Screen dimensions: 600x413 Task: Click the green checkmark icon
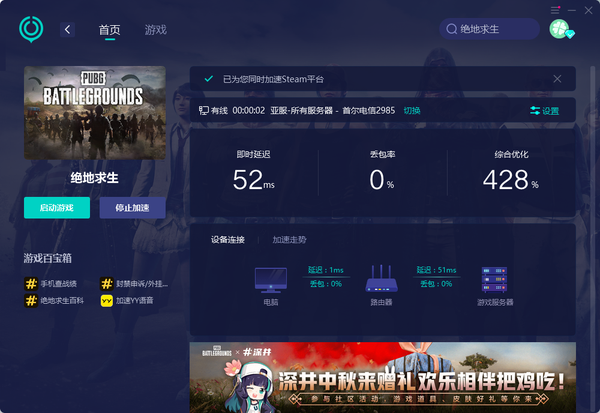(x=209, y=79)
